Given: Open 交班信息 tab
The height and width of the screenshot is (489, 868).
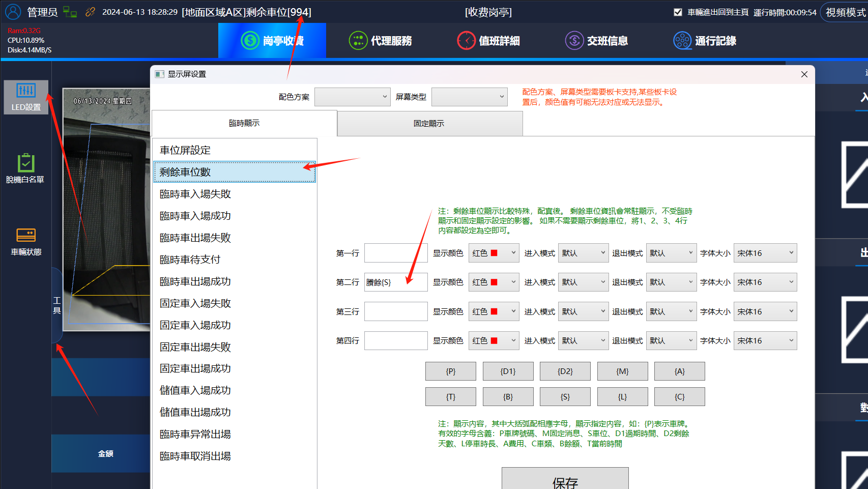Looking at the screenshot, I should pos(597,41).
